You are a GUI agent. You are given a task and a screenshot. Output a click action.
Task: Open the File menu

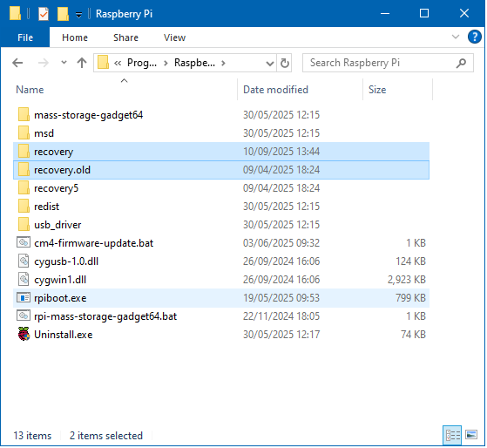(x=25, y=37)
